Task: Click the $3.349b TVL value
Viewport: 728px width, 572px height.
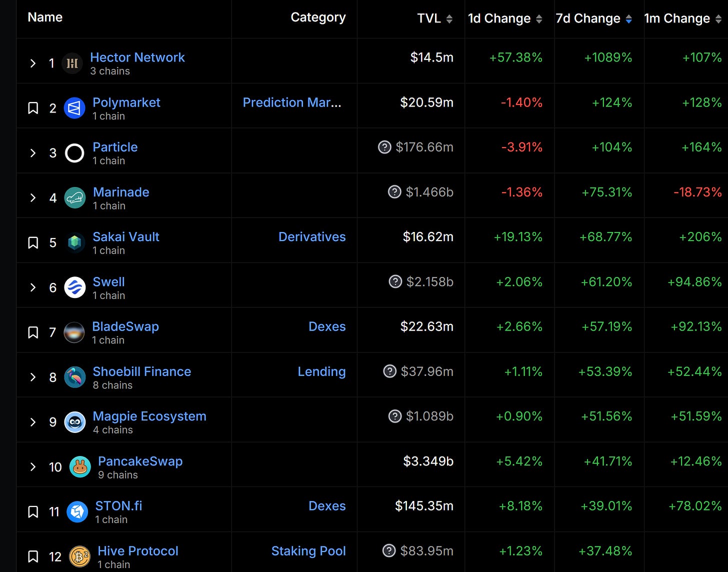Action: [x=428, y=461]
